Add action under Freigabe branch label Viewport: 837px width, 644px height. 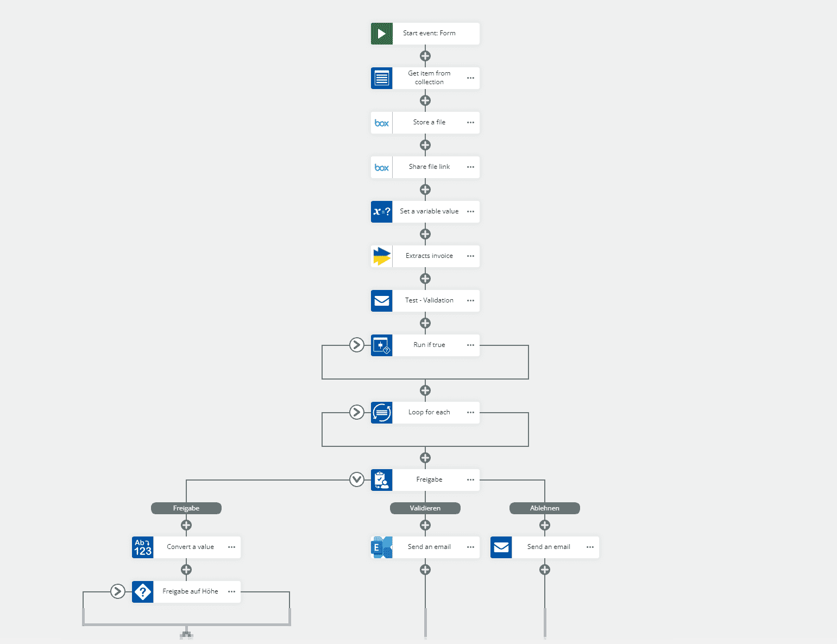click(186, 525)
